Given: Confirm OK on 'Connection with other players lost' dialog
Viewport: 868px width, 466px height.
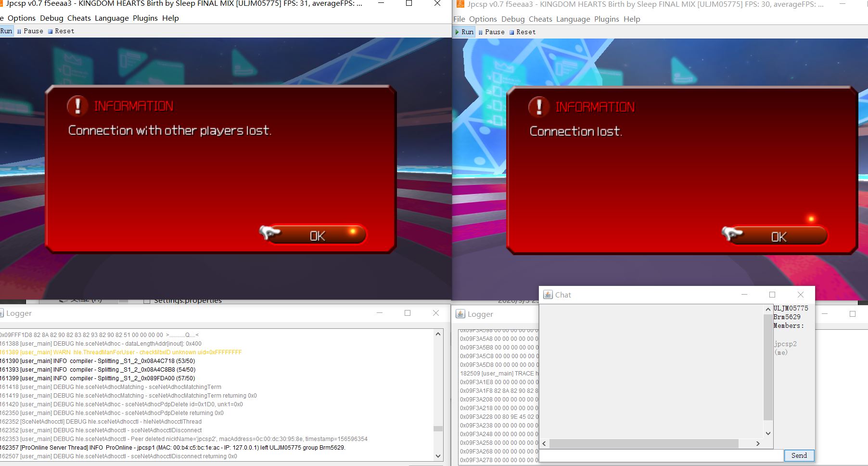Looking at the screenshot, I should coord(317,235).
